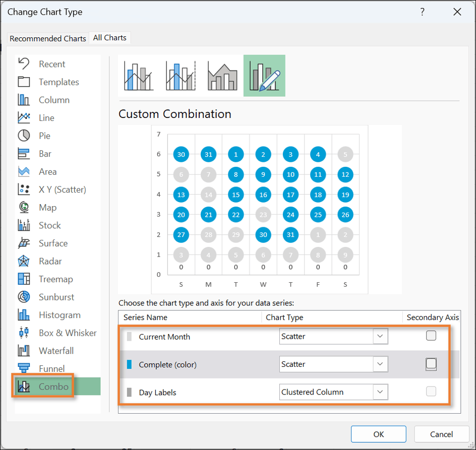This screenshot has height=450, width=476.
Task: Click the Complete (color) blue swatch
Action: (129, 364)
